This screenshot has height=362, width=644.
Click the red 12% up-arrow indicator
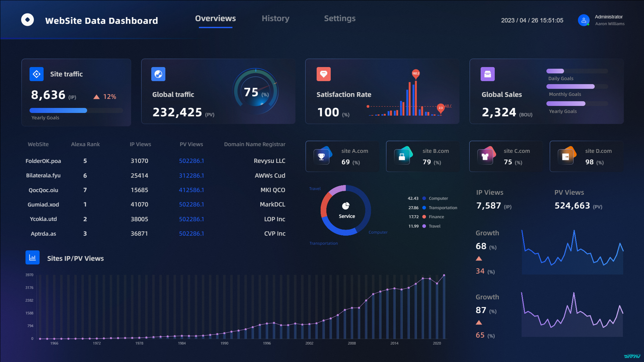click(97, 97)
